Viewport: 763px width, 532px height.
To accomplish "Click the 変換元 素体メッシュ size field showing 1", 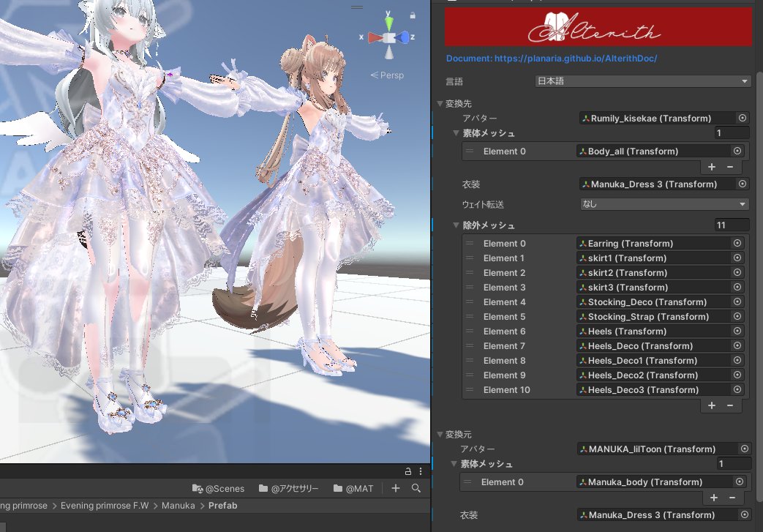I will click(734, 463).
